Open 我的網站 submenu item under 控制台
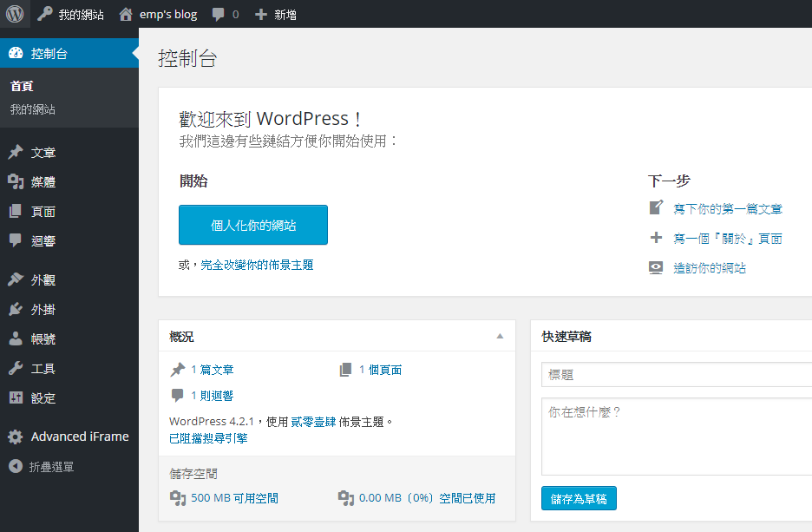Viewport: 812px width, 532px height. [x=33, y=109]
